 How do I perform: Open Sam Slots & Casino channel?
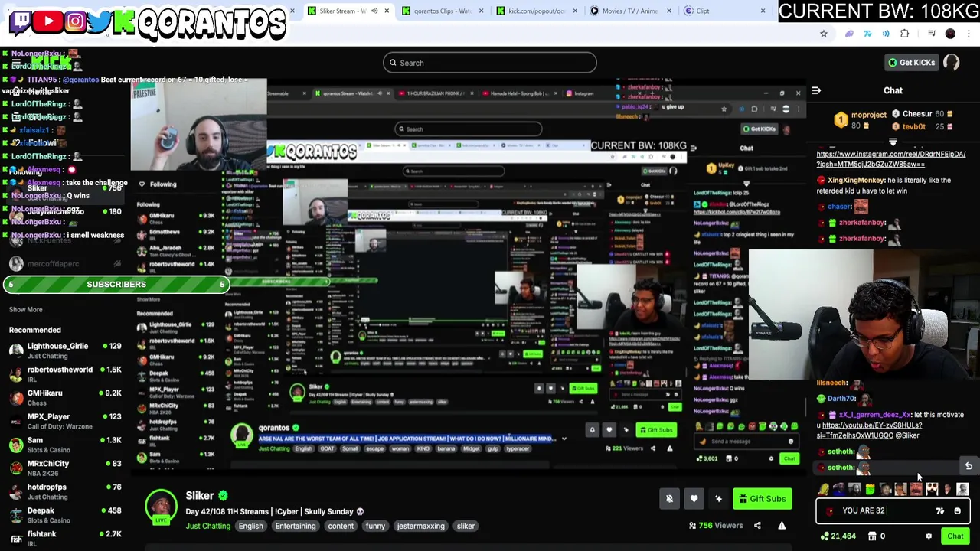tap(65, 445)
